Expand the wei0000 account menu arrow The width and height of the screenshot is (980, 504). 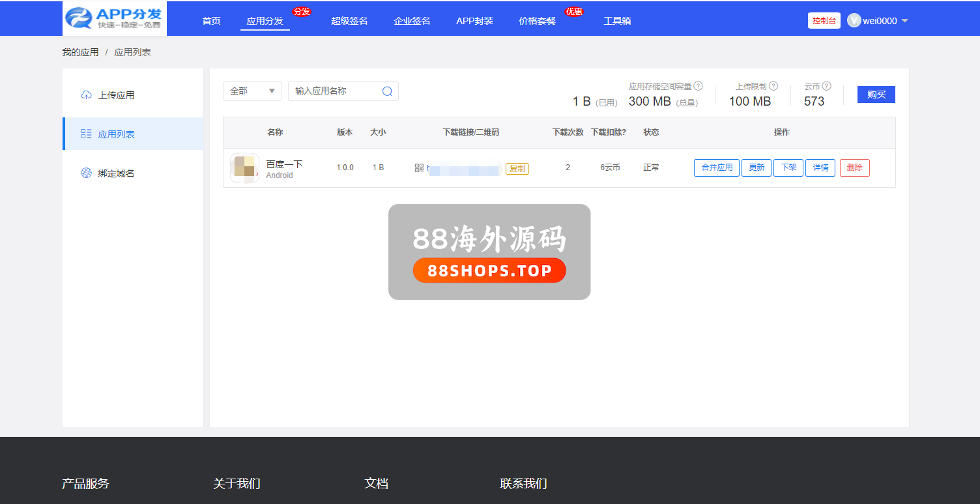click(x=904, y=21)
